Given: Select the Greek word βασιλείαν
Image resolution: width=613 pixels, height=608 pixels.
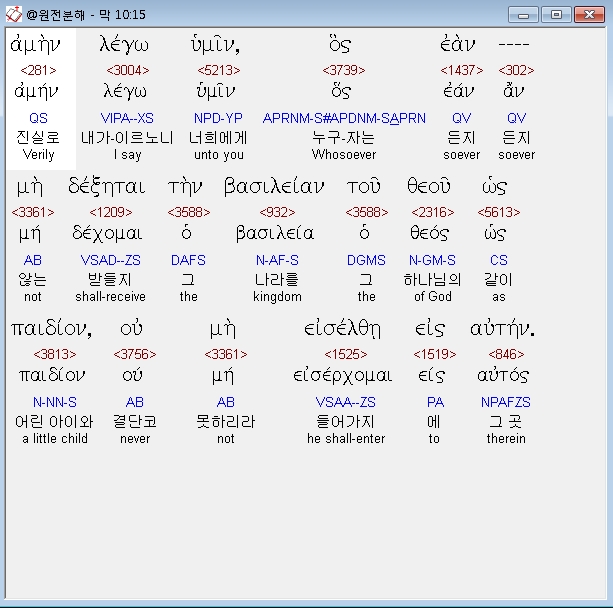Looking at the screenshot, I should pos(274,187).
